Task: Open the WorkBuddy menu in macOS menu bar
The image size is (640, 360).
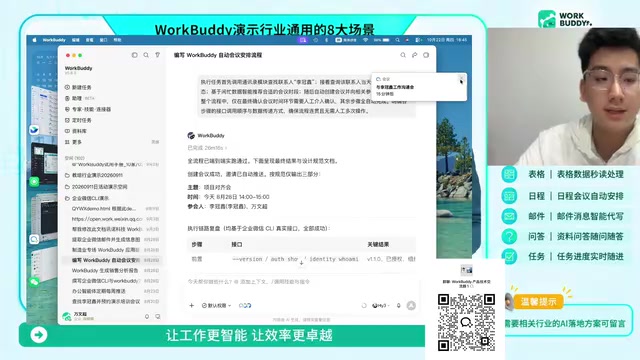Action: (54, 40)
